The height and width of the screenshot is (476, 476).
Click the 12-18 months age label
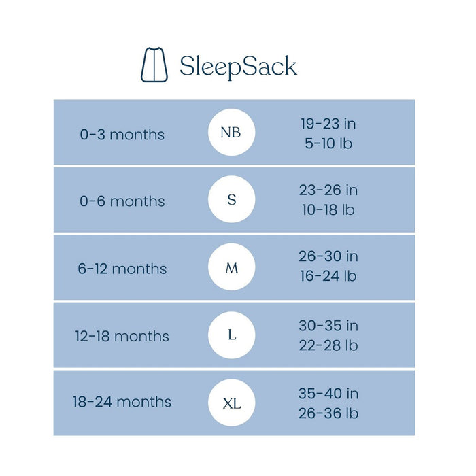pos(122,336)
